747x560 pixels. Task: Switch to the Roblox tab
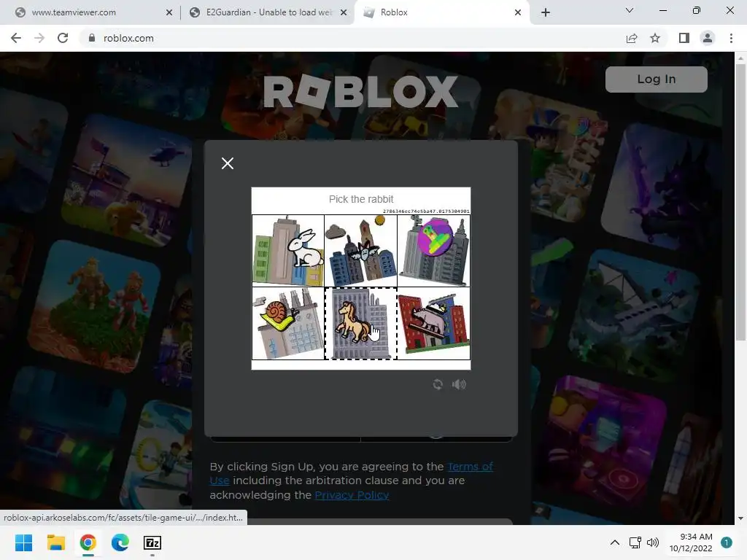(x=441, y=12)
